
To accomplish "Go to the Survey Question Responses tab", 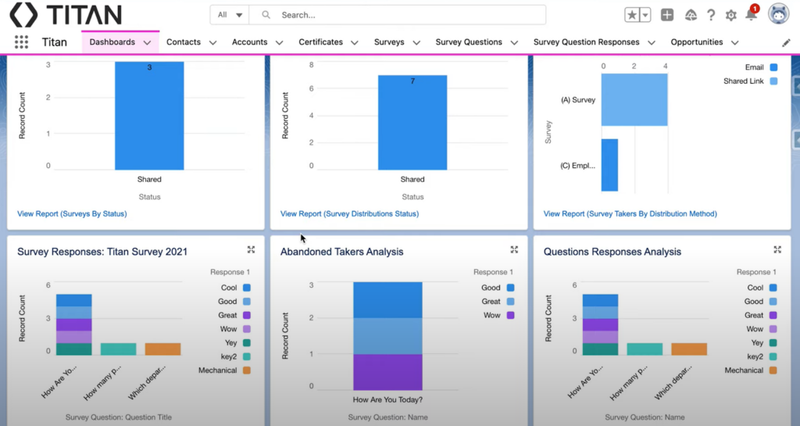I will tap(586, 42).
